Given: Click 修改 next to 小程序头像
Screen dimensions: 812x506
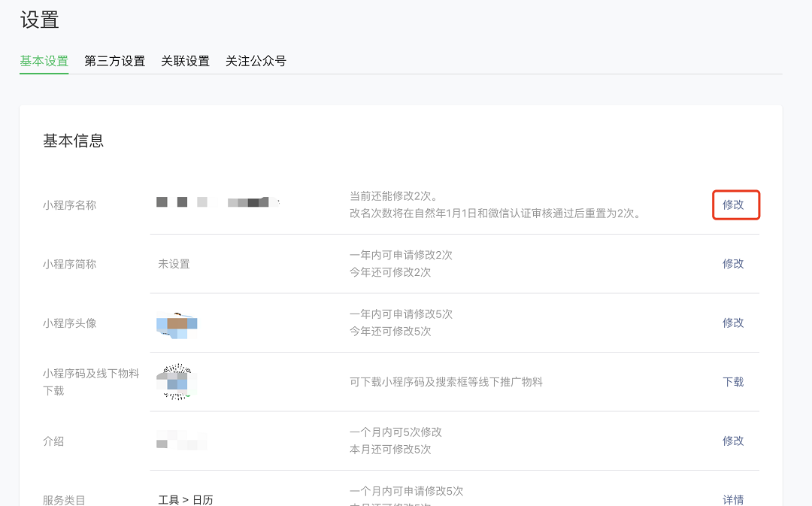Looking at the screenshot, I should tap(733, 323).
